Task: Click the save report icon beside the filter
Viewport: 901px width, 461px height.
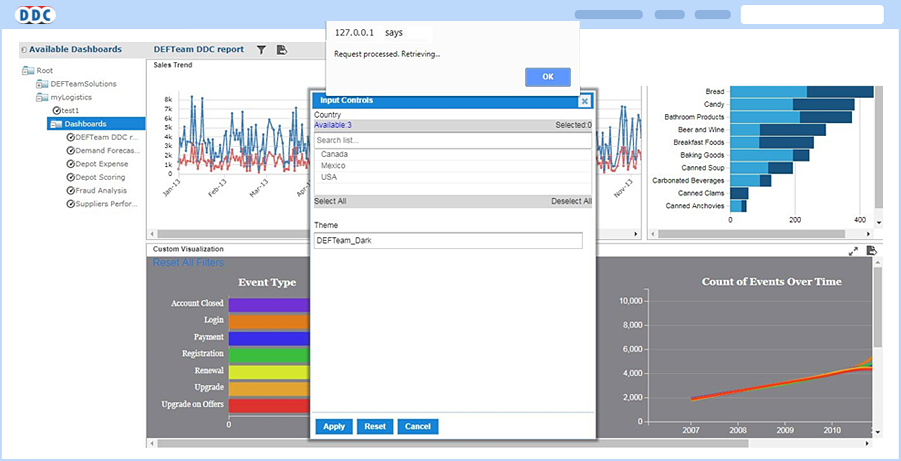Action: [x=282, y=50]
